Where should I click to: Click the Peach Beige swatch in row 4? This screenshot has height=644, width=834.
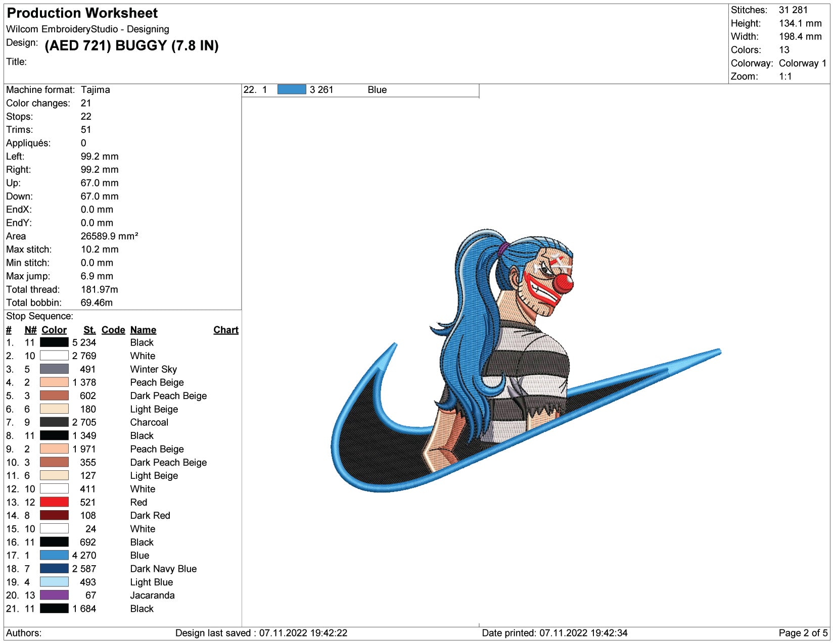[x=54, y=382]
